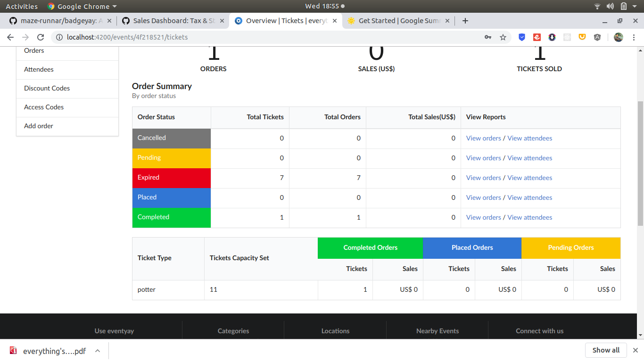Click the yellow Pending Orders header
The image size is (644, 362).
click(x=571, y=248)
